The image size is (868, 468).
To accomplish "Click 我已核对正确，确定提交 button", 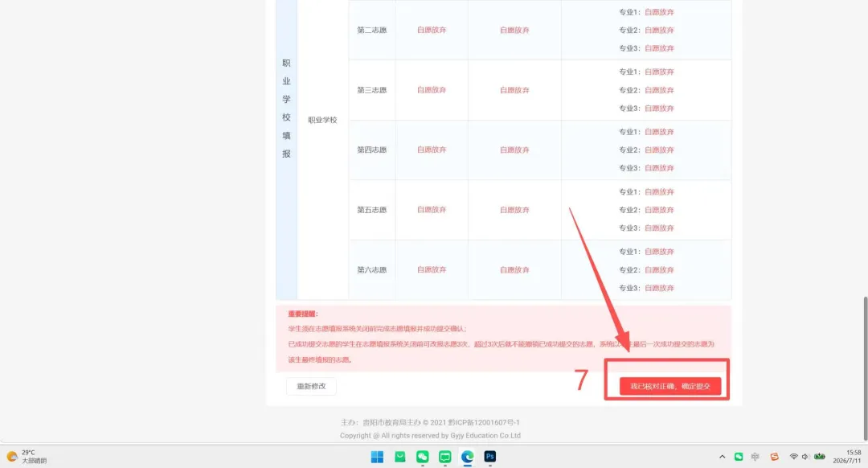I will (x=669, y=386).
